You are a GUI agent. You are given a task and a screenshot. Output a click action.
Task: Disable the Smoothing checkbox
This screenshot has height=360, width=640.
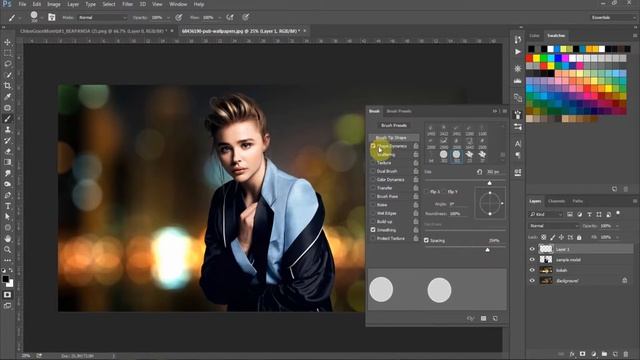373,230
